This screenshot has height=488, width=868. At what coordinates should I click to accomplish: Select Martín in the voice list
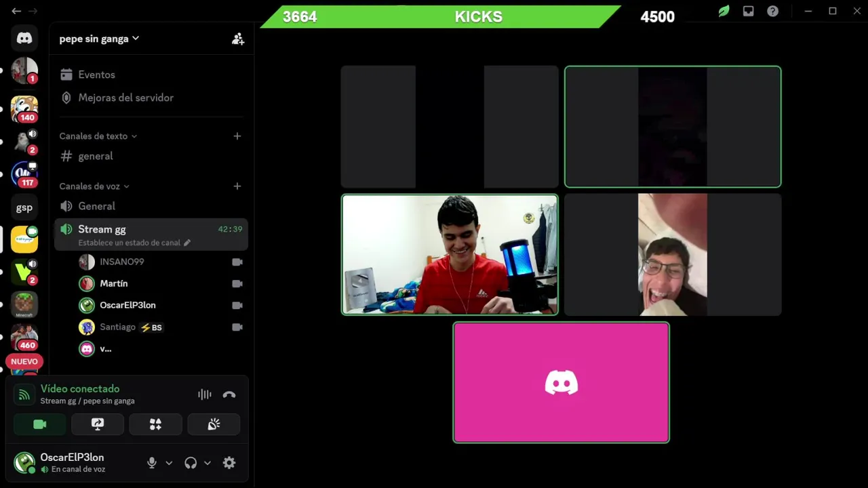[159, 283]
